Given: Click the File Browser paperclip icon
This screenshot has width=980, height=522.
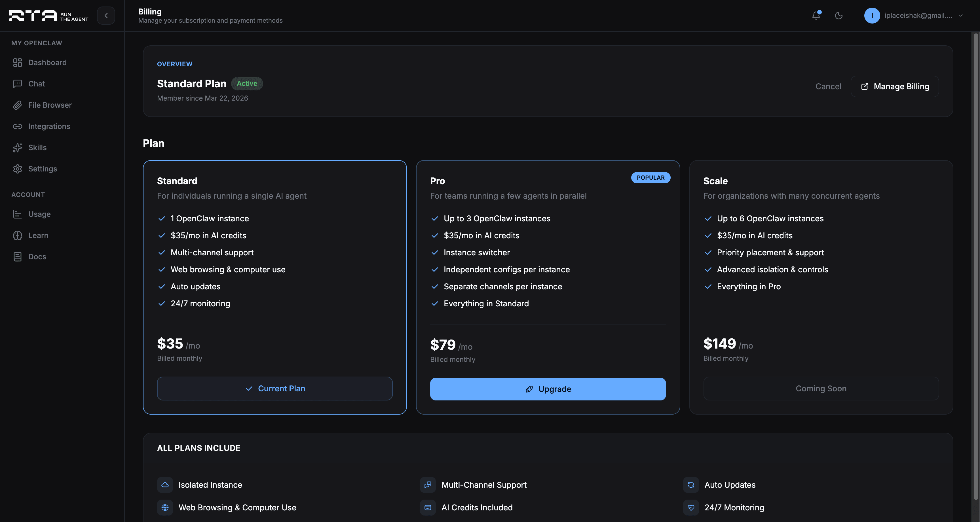Looking at the screenshot, I should pos(18,105).
